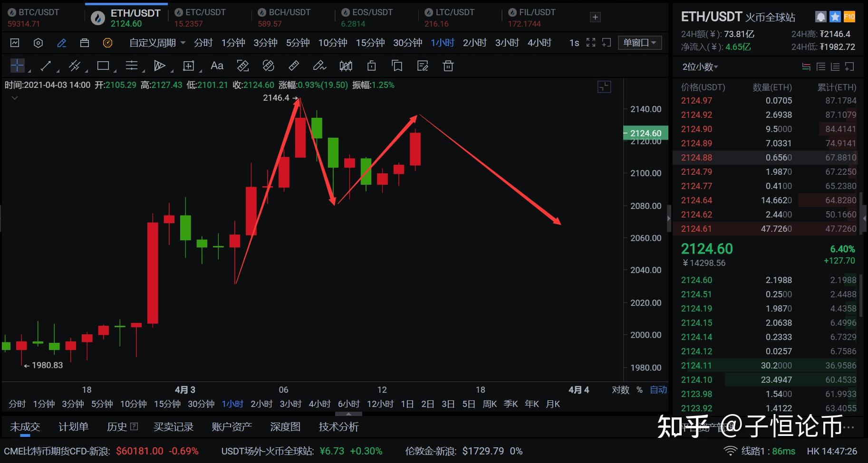Open the 深度图 tab
Viewport: 868px width, 463px height.
point(285,427)
